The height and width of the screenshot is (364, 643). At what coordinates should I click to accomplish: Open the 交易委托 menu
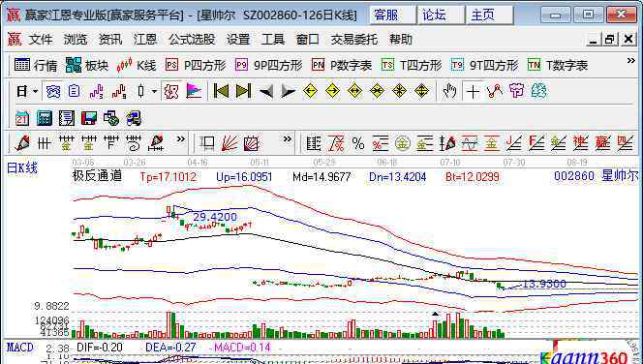tap(353, 40)
